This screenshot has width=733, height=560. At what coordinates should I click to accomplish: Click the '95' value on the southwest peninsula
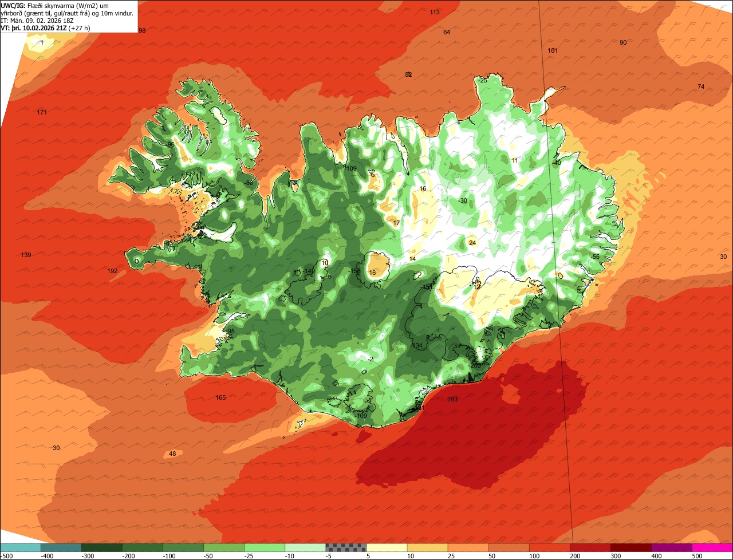[231, 332]
